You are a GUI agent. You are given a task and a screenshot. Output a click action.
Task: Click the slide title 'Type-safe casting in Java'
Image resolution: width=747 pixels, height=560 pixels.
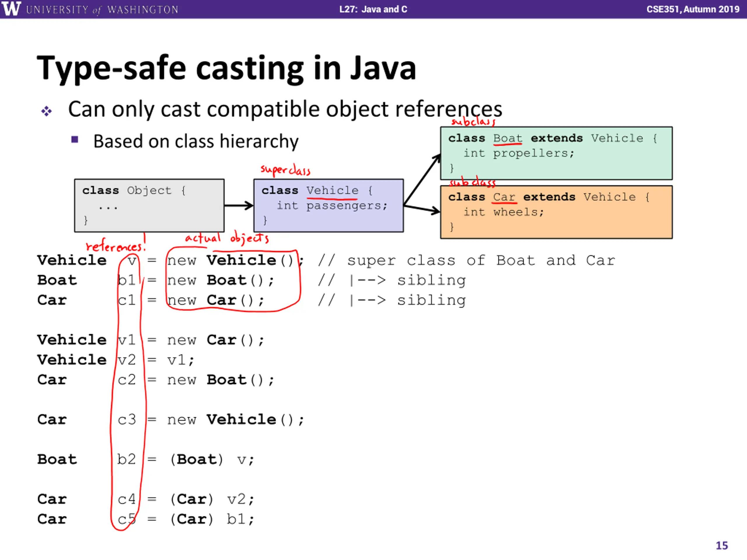click(226, 69)
